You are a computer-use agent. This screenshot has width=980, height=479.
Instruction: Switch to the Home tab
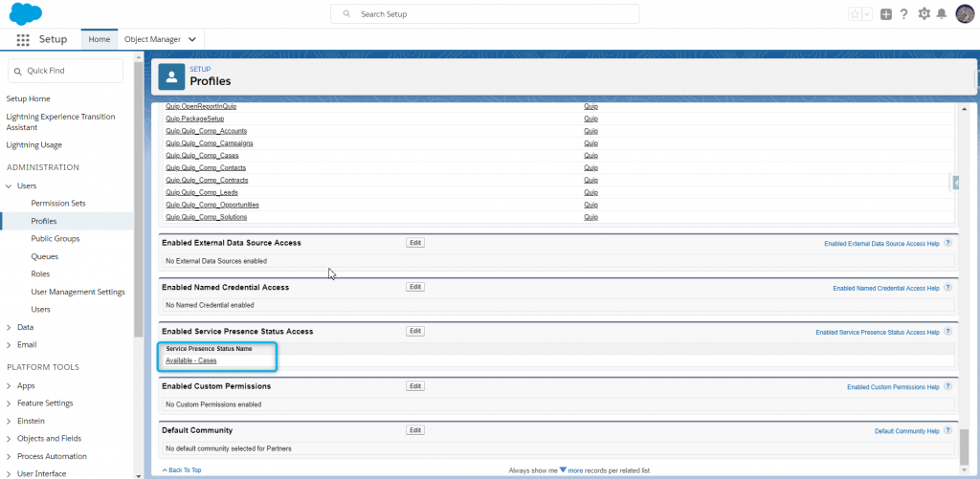[x=99, y=39]
